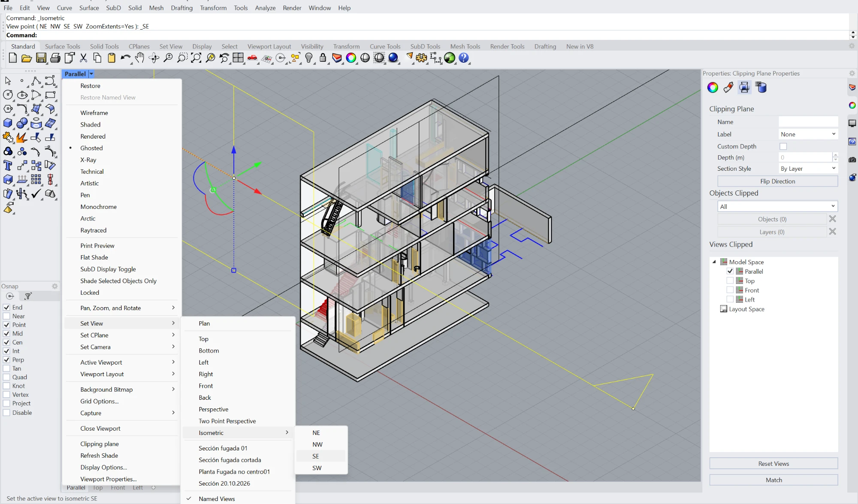Click the Depth (m) spinner up arrow
The height and width of the screenshot is (504, 858).
835,155
